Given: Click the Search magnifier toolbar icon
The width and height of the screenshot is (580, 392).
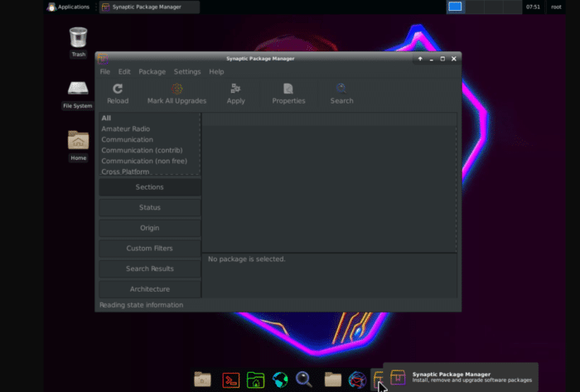Looking at the screenshot, I should tap(341, 89).
